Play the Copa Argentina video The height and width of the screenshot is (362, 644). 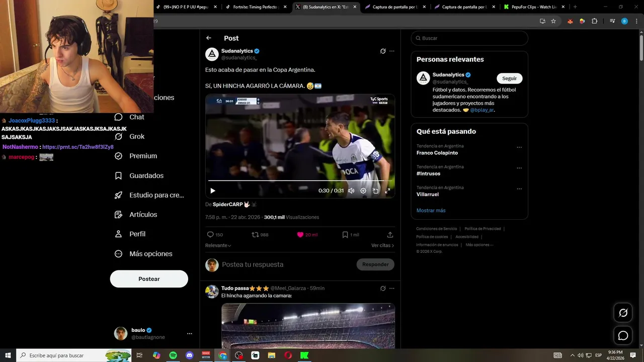[213, 191]
